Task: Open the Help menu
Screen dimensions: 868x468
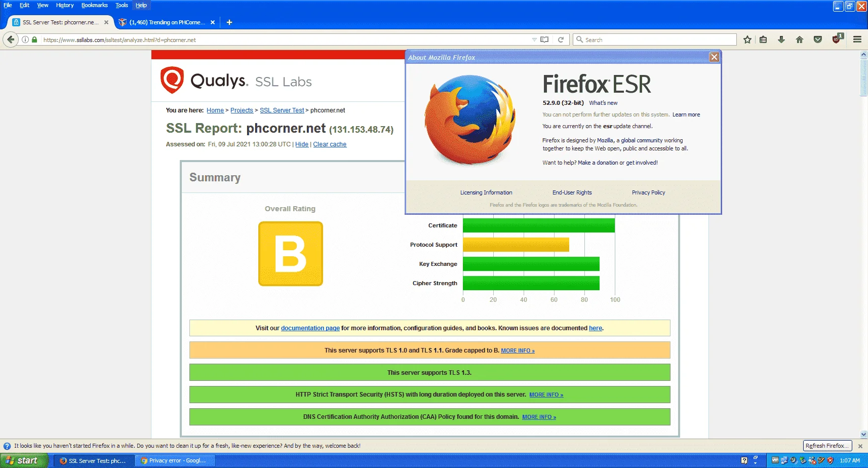Action: 141,5
